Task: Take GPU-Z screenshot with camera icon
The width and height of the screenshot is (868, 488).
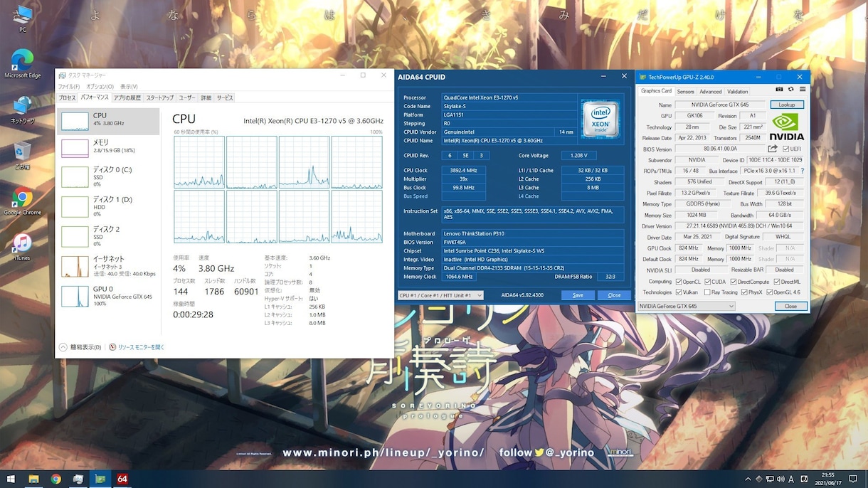Action: pyautogui.click(x=780, y=90)
